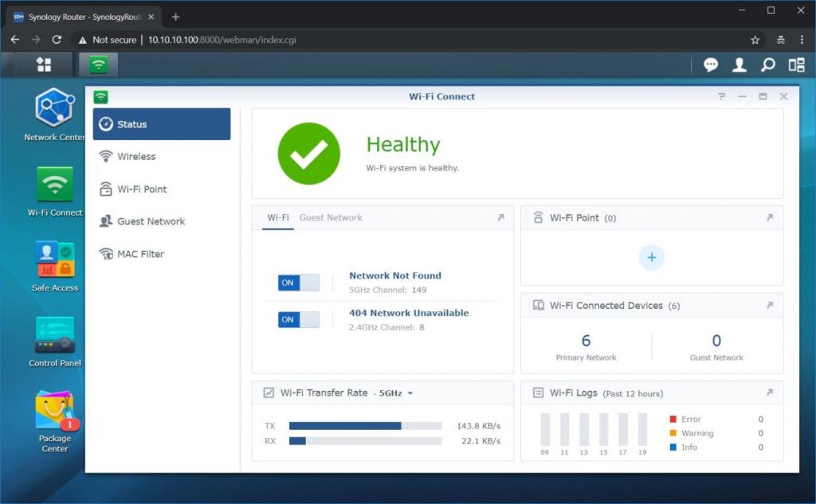The height and width of the screenshot is (504, 816).
Task: Open Wi-Fi Point in the sidebar
Action: point(162,189)
